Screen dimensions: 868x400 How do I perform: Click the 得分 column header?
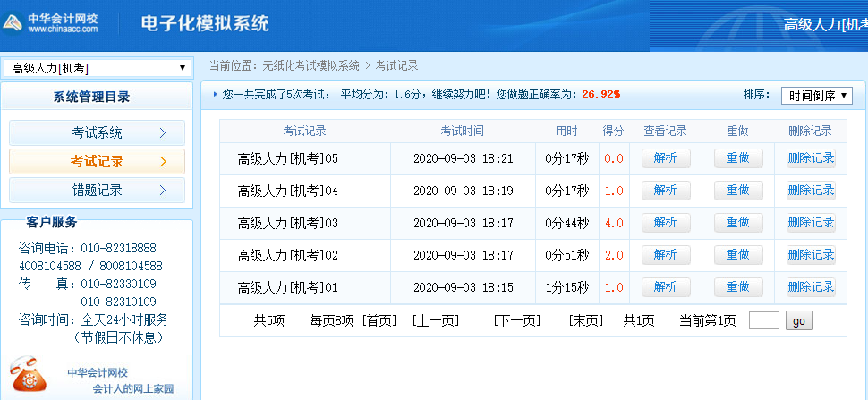613,132
